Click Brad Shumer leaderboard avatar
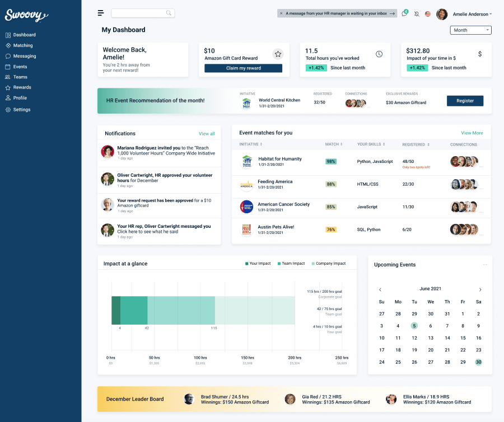This screenshot has width=504, height=422. coord(189,399)
